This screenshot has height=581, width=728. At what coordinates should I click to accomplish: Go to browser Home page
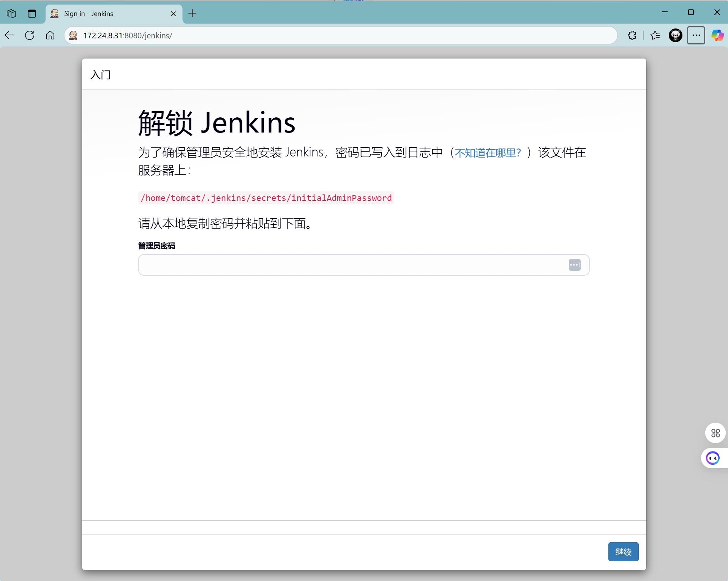point(50,35)
